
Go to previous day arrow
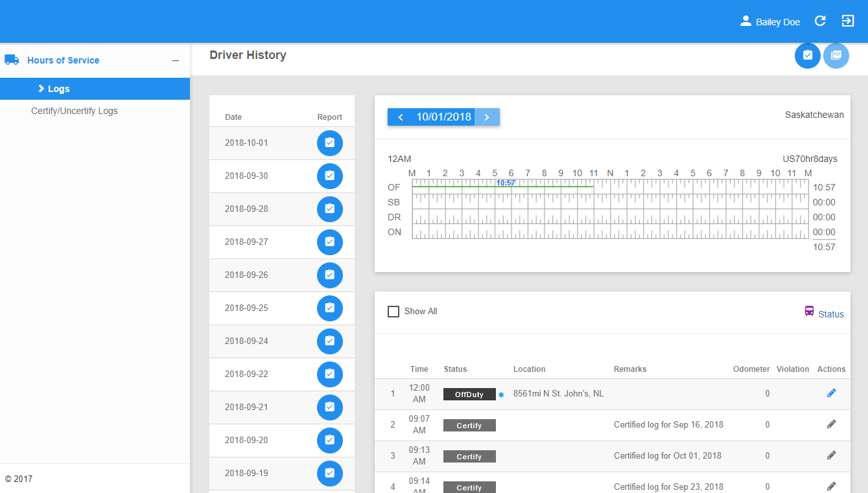(401, 117)
